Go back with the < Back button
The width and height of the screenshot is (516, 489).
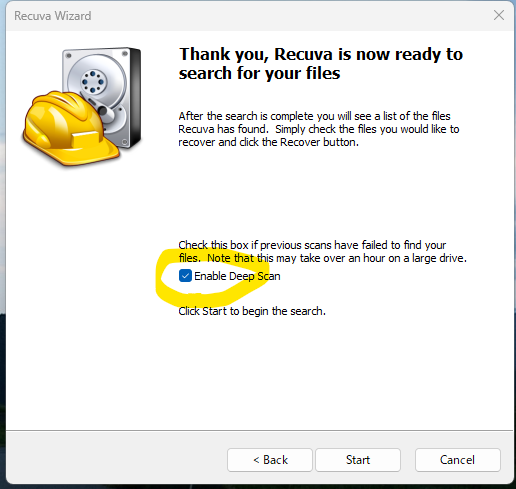coord(270,460)
